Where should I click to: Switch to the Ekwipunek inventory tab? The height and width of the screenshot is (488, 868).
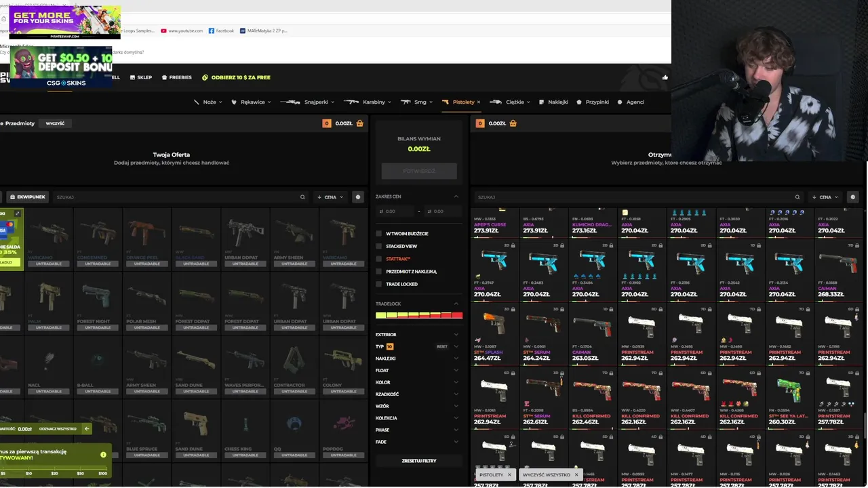(x=27, y=197)
